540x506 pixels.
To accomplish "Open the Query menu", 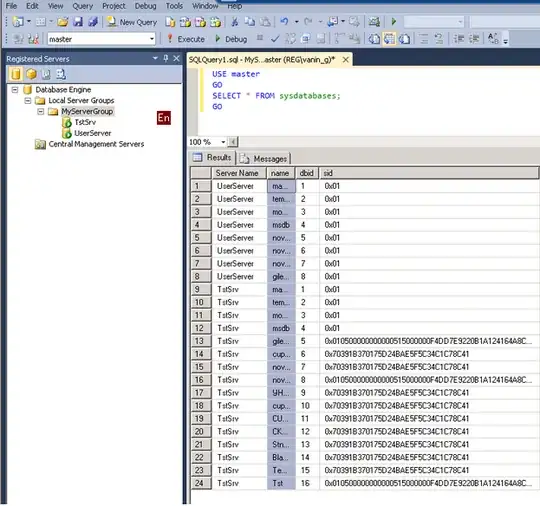I will pos(83,6).
